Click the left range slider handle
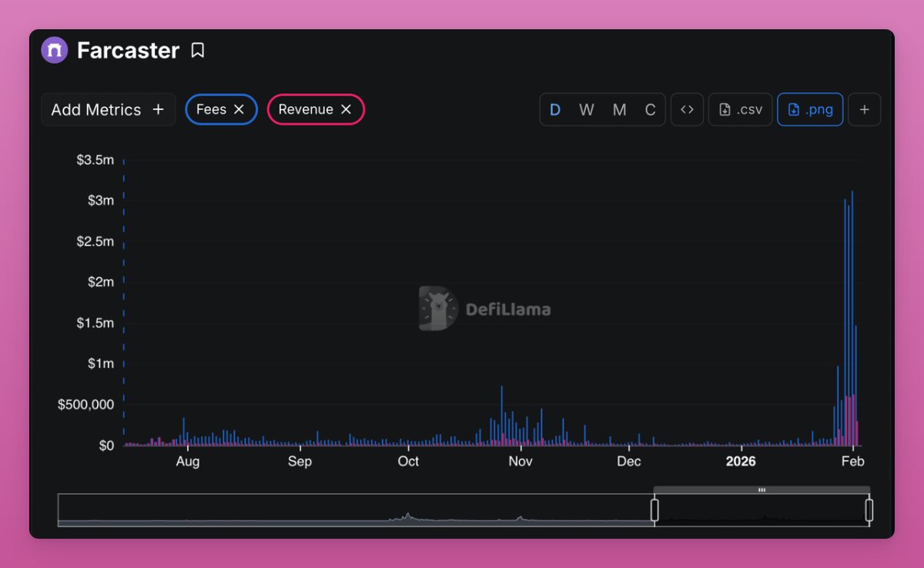 tap(654, 510)
